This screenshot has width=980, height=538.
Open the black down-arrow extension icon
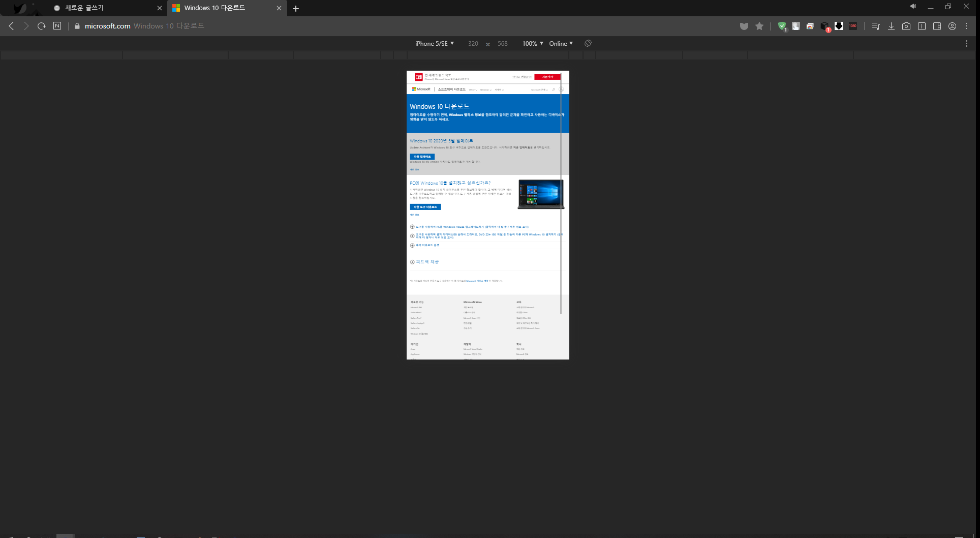click(839, 26)
